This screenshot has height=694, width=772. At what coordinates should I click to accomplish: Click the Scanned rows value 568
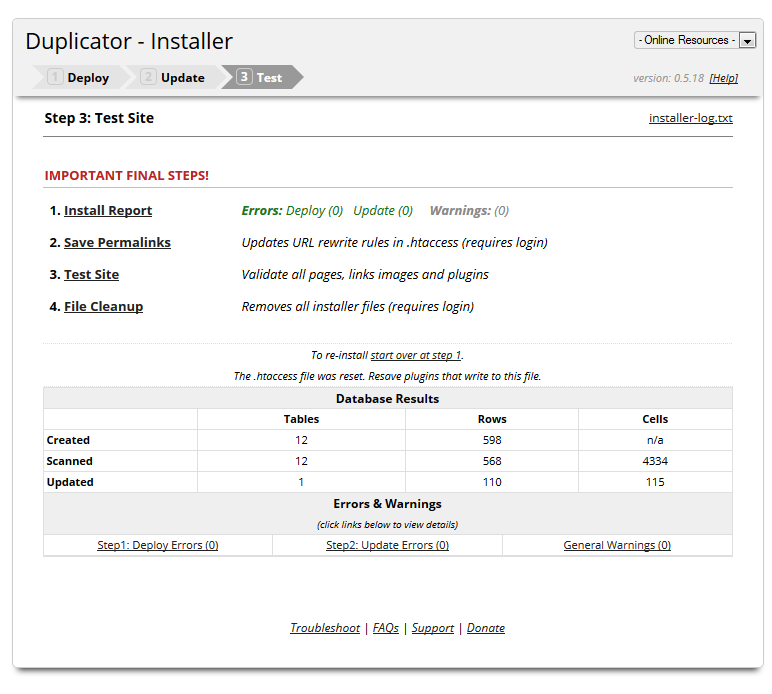(492, 461)
